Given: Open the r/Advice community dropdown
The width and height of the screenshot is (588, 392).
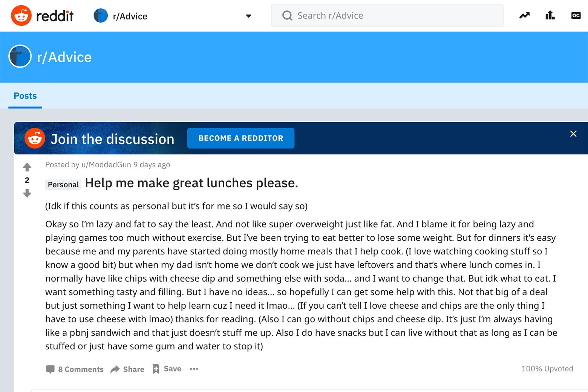Looking at the screenshot, I should click(x=248, y=16).
